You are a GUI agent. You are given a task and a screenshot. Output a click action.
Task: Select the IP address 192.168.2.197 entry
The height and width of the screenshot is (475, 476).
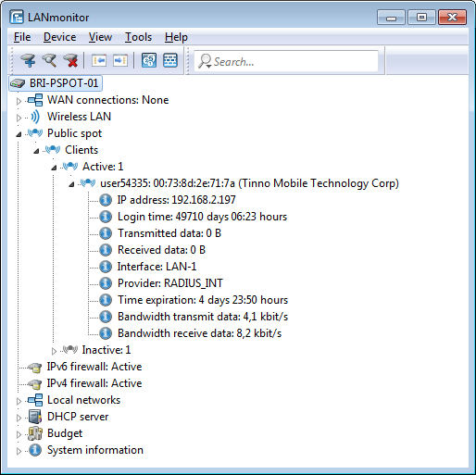(x=176, y=200)
